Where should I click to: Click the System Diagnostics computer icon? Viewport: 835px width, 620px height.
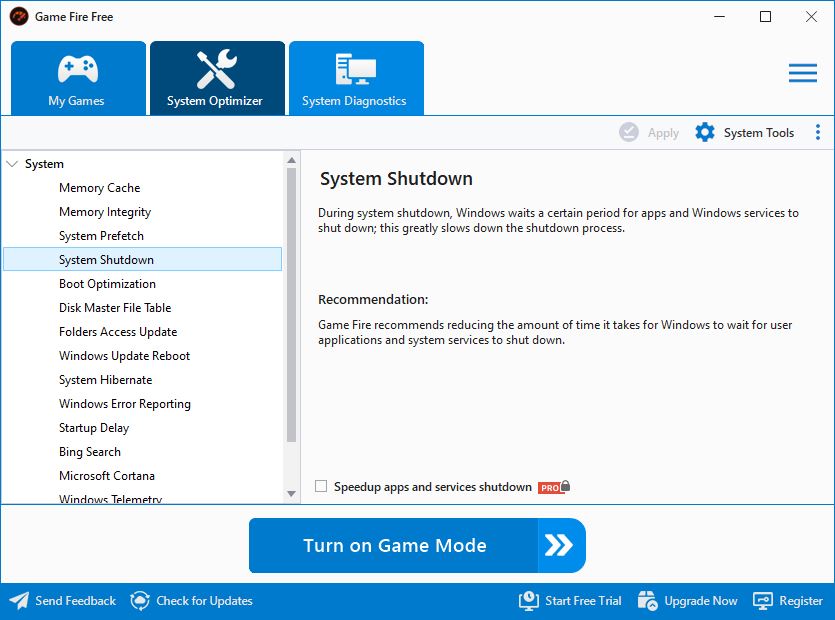click(356, 69)
